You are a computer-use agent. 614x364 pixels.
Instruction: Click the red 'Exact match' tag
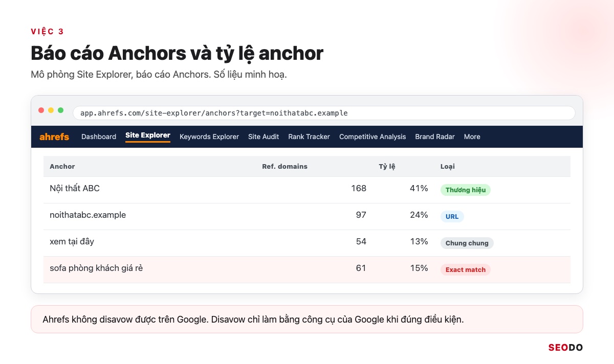466,269
